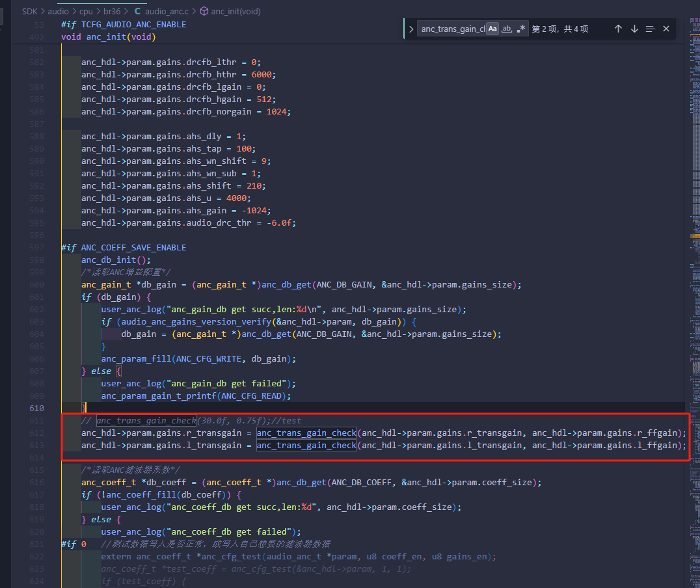The height and width of the screenshot is (588, 700).
Task: Click "*db_coeff" declaration on line 616
Action: click(x=163, y=482)
